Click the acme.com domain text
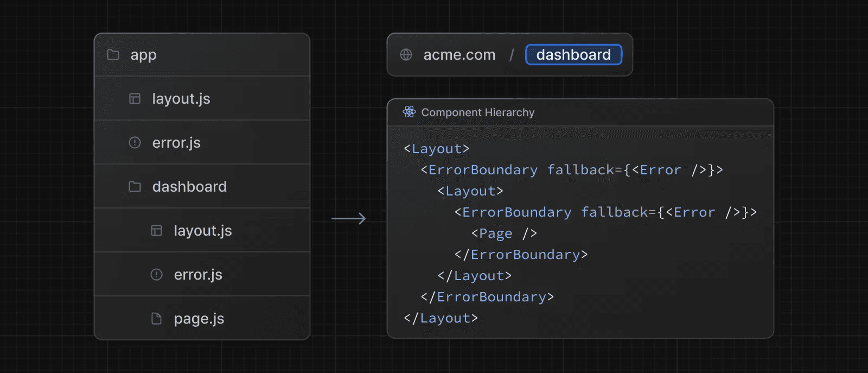868x373 pixels. click(x=459, y=55)
